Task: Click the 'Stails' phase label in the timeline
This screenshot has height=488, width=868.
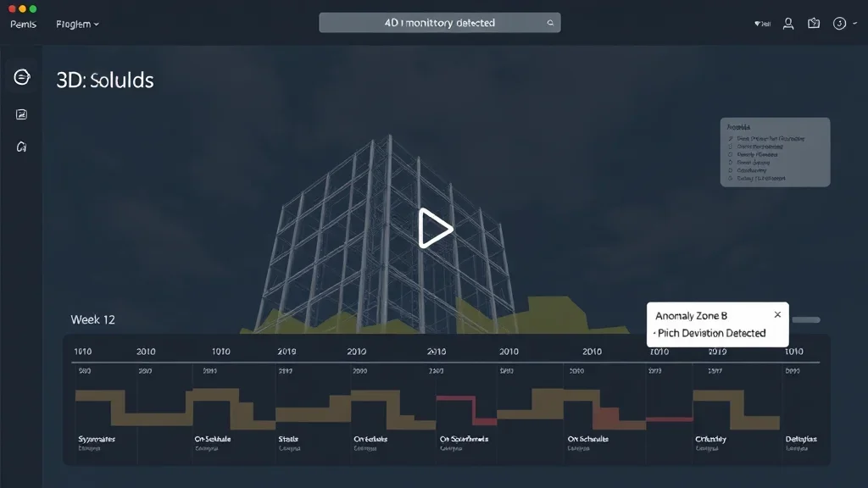Action: 288,439
